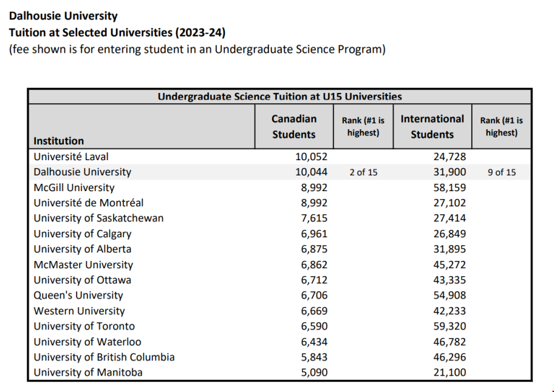Click the Université Laval row name

71,157
